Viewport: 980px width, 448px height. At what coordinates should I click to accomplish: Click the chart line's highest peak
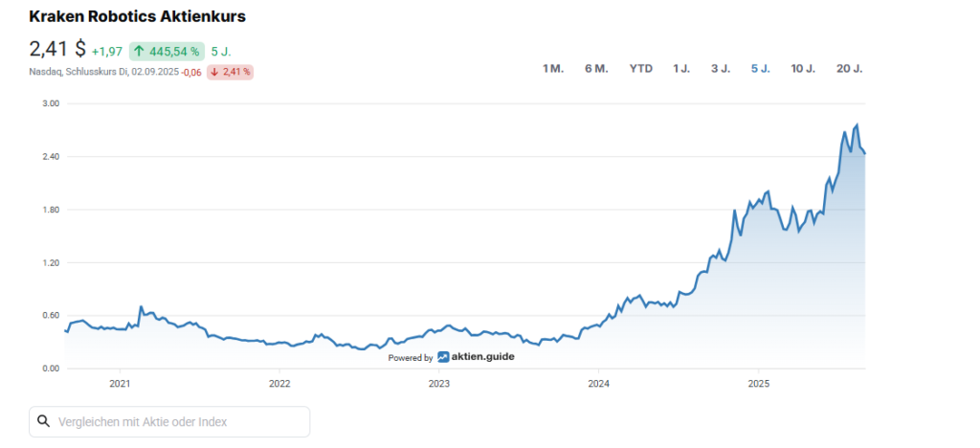[x=856, y=125]
